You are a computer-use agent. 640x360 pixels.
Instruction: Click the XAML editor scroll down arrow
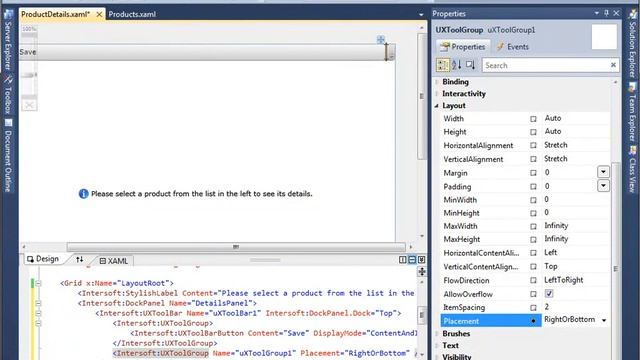(422, 355)
